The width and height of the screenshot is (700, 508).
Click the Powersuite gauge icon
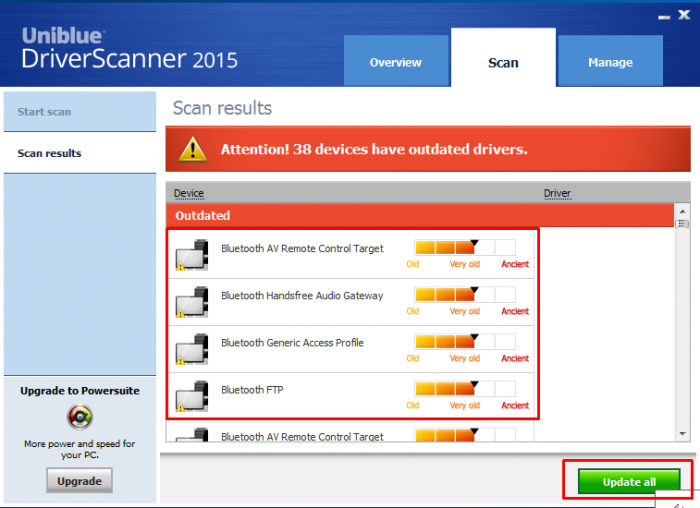(x=80, y=417)
